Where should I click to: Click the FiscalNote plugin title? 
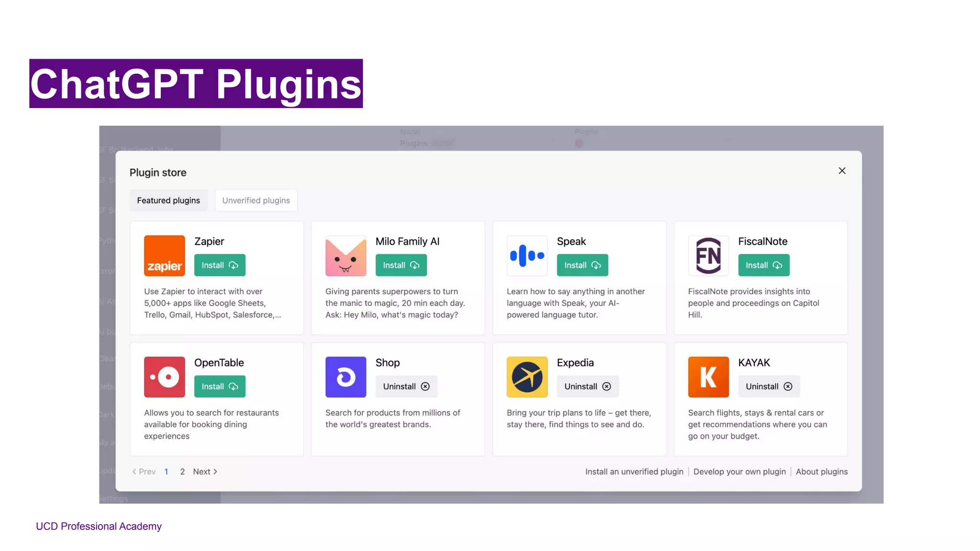coord(763,242)
